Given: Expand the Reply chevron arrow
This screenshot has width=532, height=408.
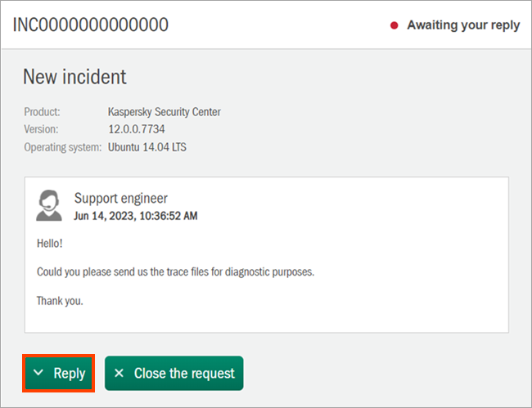Looking at the screenshot, I should click(38, 374).
